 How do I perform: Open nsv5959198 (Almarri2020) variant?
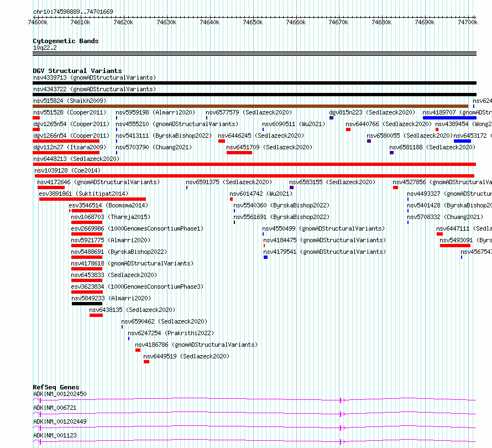[155, 112]
